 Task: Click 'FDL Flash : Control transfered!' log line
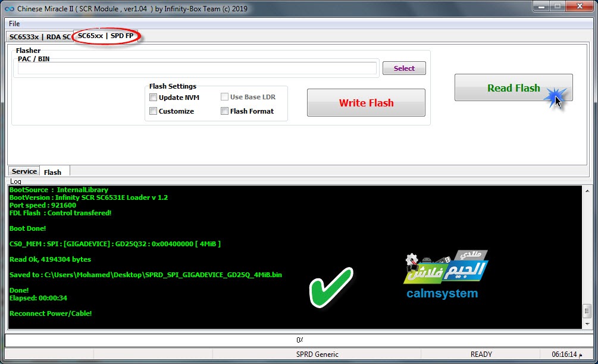pyautogui.click(x=60, y=213)
